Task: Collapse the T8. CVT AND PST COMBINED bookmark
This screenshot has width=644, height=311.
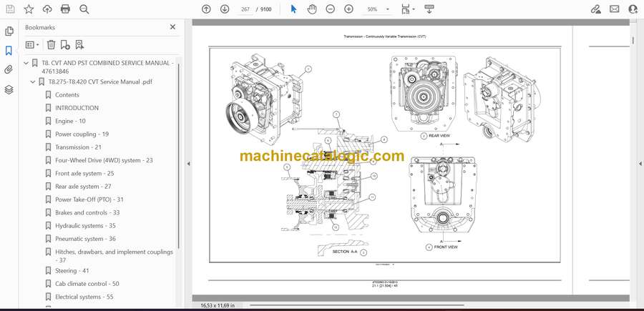Action: point(26,63)
